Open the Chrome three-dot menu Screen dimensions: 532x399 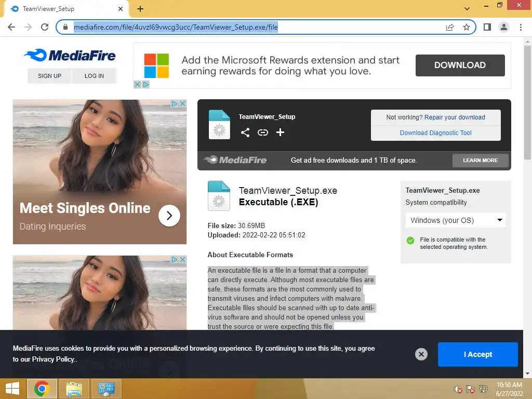[x=521, y=27]
